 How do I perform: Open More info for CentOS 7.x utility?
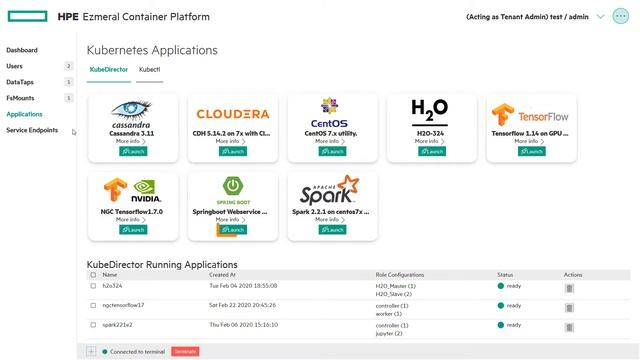[x=330, y=141]
